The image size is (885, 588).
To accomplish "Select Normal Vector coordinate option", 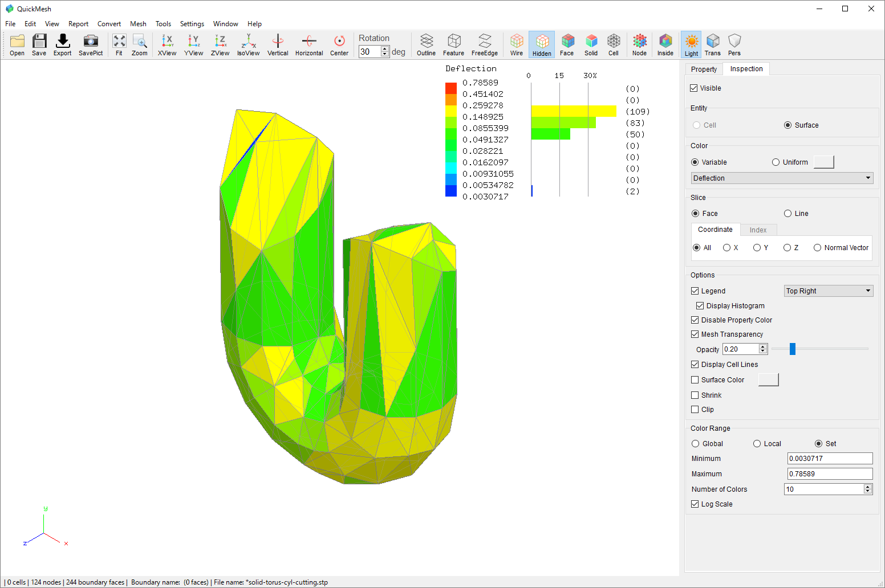I will (817, 248).
